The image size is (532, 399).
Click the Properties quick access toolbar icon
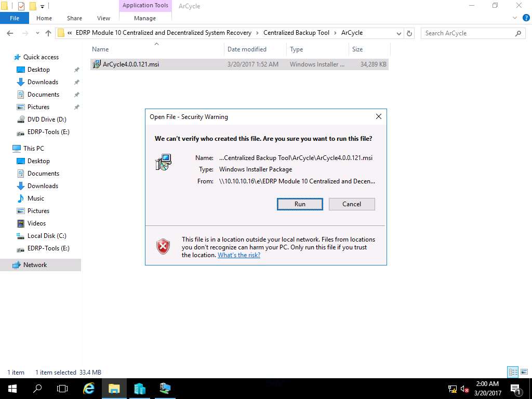21,6
